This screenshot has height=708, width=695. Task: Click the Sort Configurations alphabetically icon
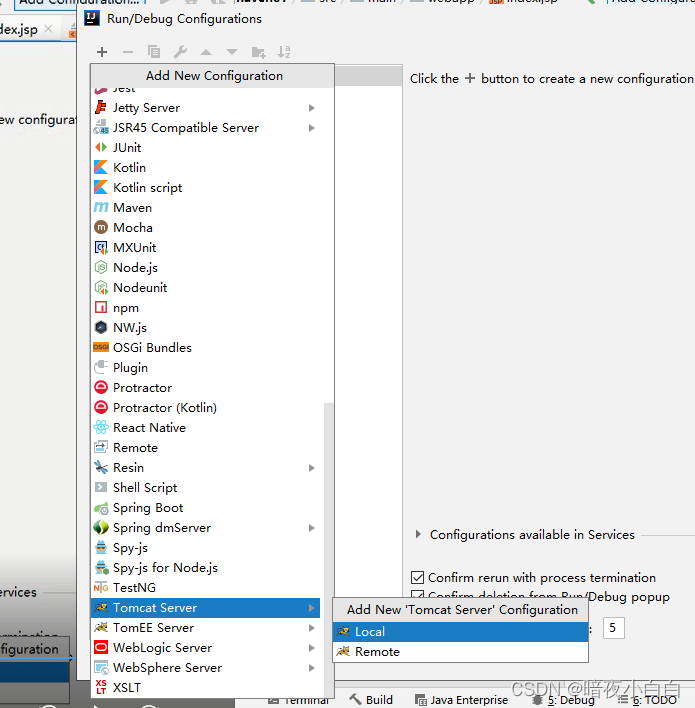[284, 52]
